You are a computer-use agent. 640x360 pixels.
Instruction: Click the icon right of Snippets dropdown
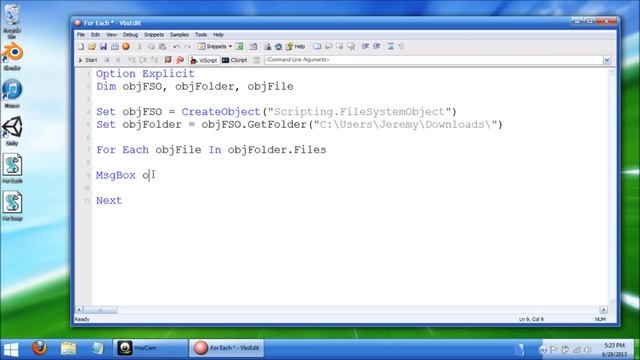tap(240, 47)
